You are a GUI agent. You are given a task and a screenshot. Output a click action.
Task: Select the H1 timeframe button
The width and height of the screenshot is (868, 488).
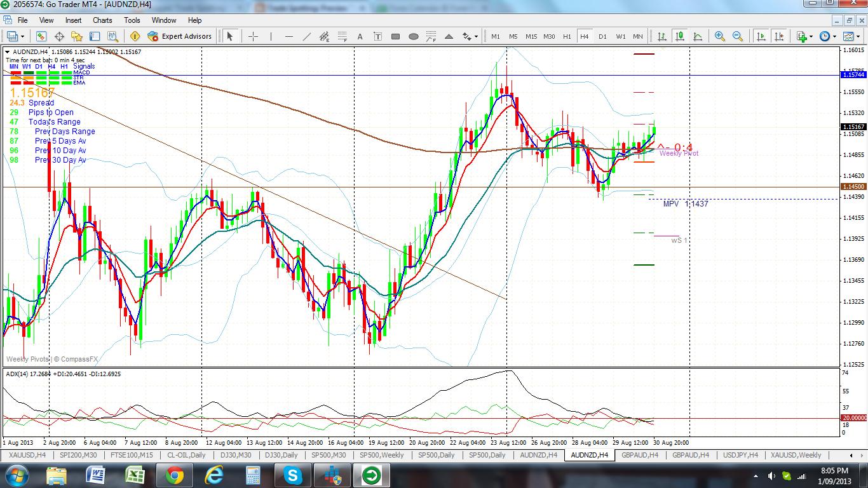click(566, 36)
